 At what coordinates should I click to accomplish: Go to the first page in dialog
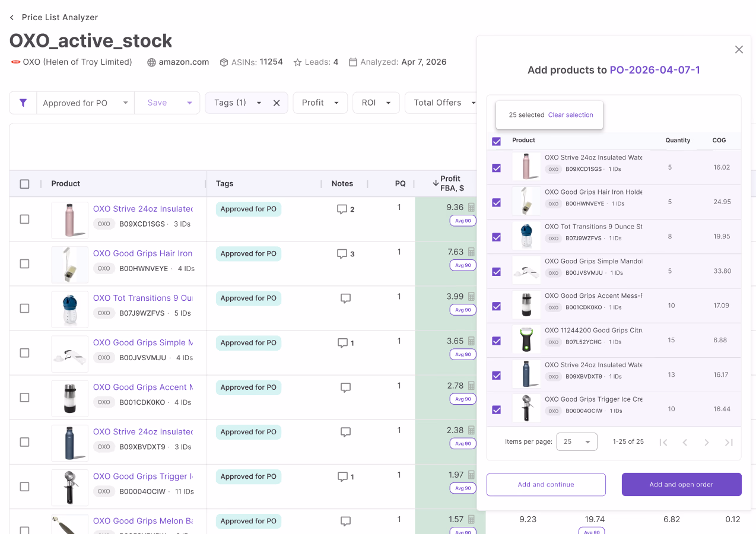tap(663, 442)
